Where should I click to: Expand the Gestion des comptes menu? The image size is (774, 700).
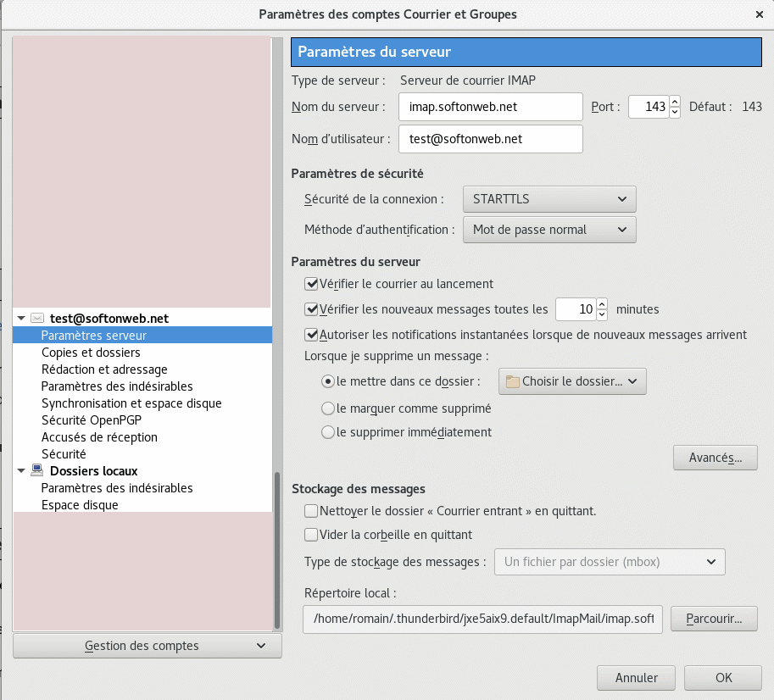148,646
